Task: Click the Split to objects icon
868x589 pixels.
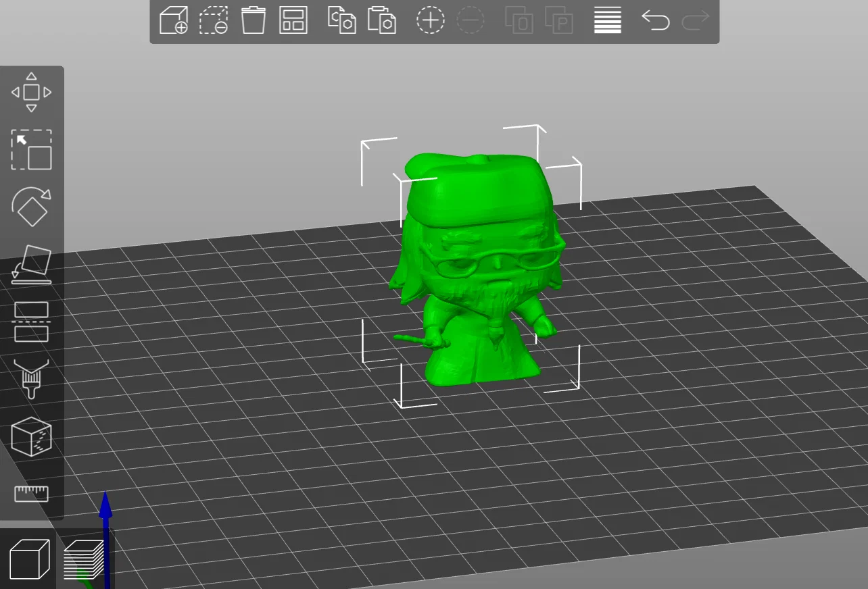Action: (519, 20)
